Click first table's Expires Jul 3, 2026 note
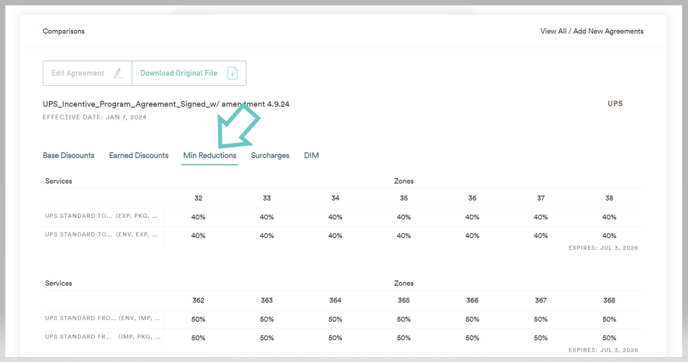This screenshot has height=362, width=688. tap(603, 248)
